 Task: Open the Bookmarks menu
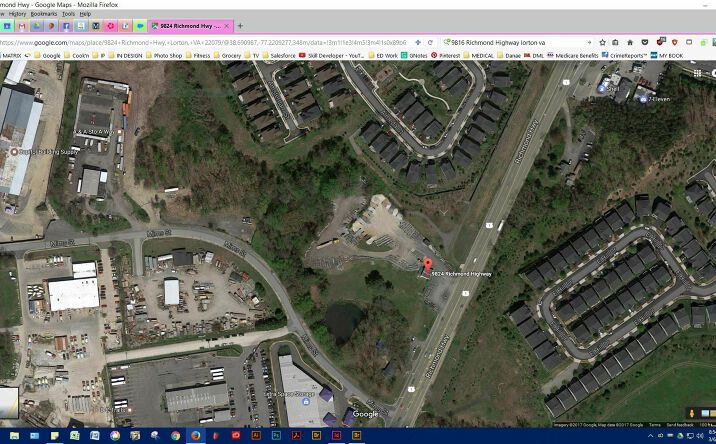44,14
